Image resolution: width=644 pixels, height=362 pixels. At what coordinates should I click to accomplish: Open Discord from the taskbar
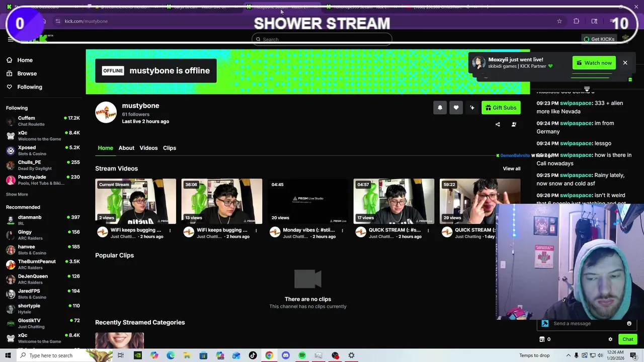click(x=286, y=355)
